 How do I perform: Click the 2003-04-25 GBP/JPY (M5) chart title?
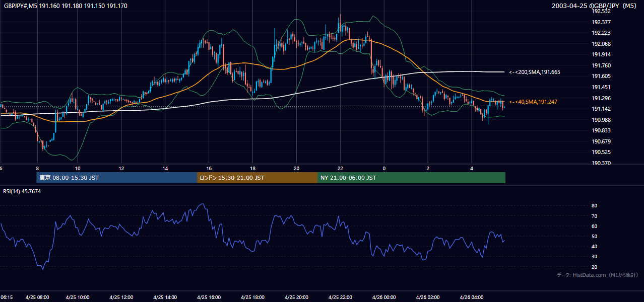point(595,6)
